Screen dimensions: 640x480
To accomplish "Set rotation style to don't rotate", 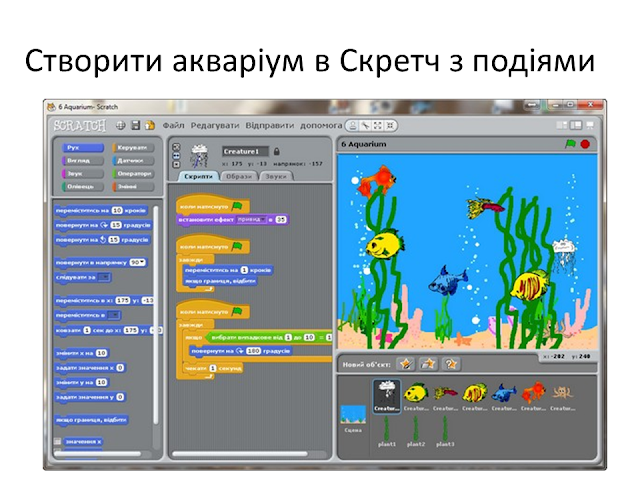I will pyautogui.click(x=176, y=164).
